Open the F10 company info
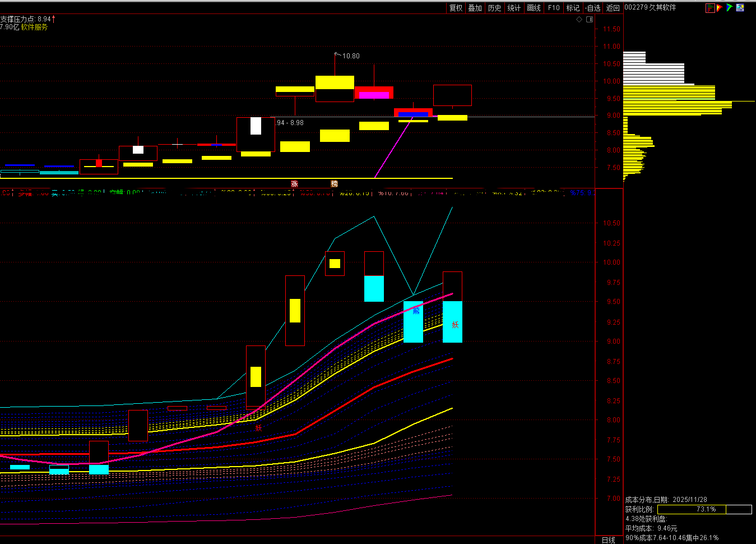The width and height of the screenshot is (756, 544). click(x=554, y=8)
